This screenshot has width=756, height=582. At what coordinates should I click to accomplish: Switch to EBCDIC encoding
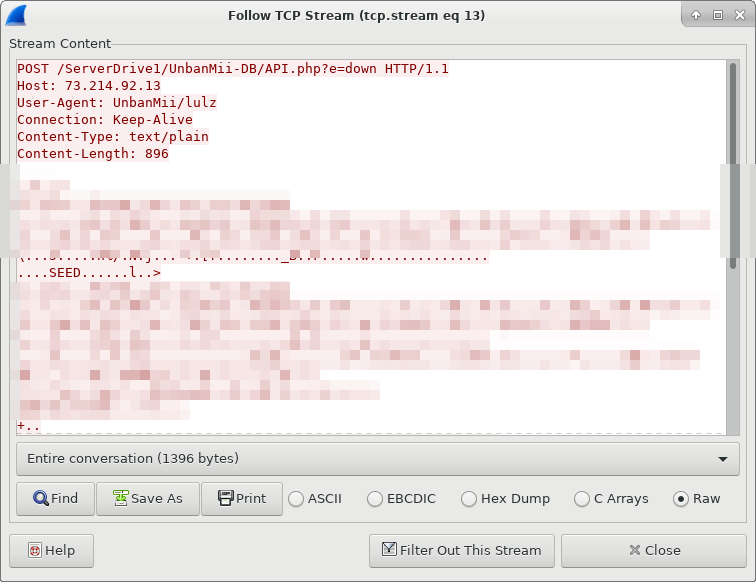click(x=375, y=498)
